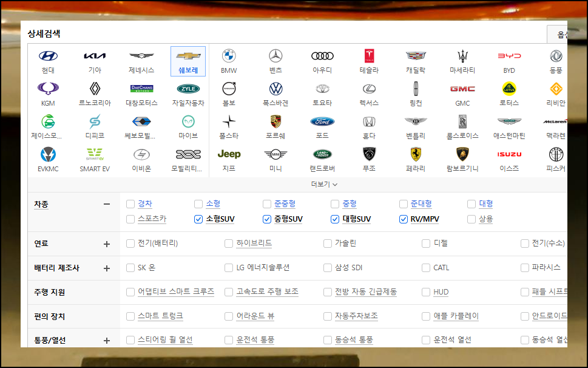Screen dimensions: 588x368
Task: Check the 애플 카플레이 checkbox
Action: point(426,316)
